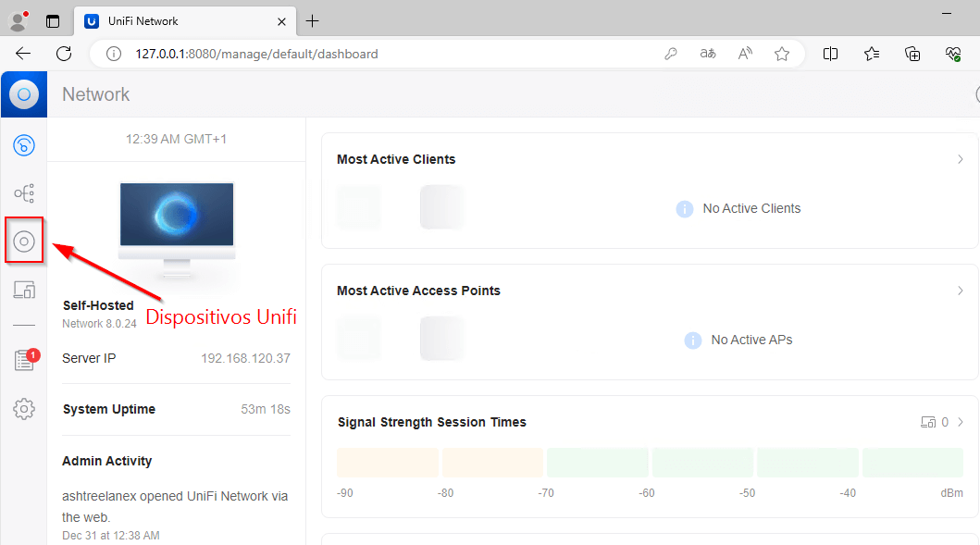This screenshot has height=545, width=980.
Task: Open a new browser tab
Action: (x=313, y=20)
